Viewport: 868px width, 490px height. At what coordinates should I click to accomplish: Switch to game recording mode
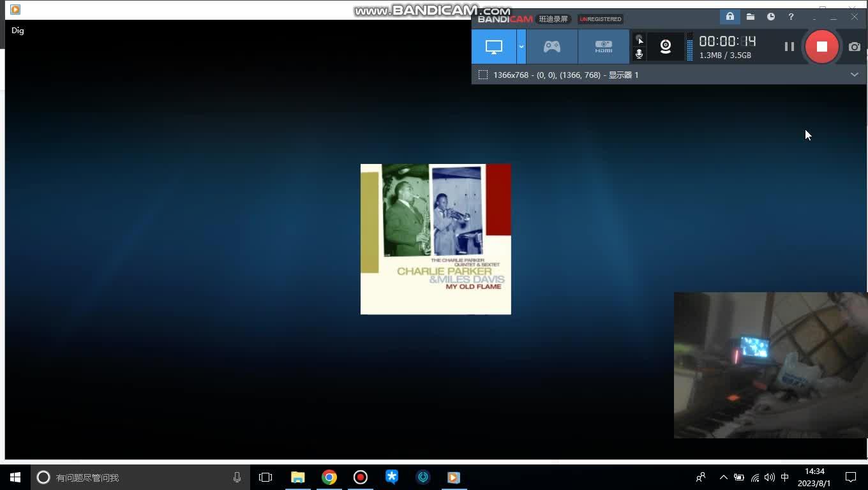click(x=552, y=47)
